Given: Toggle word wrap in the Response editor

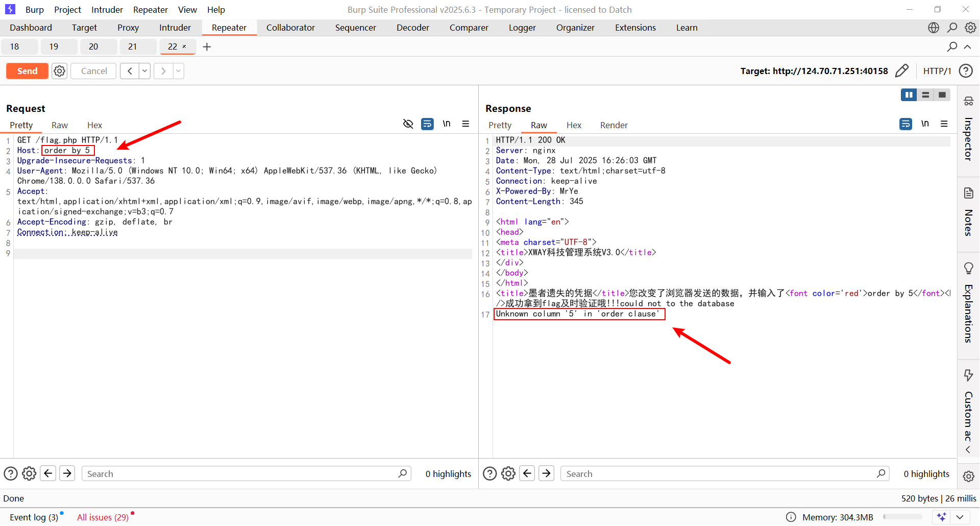Looking at the screenshot, I should click(x=905, y=124).
